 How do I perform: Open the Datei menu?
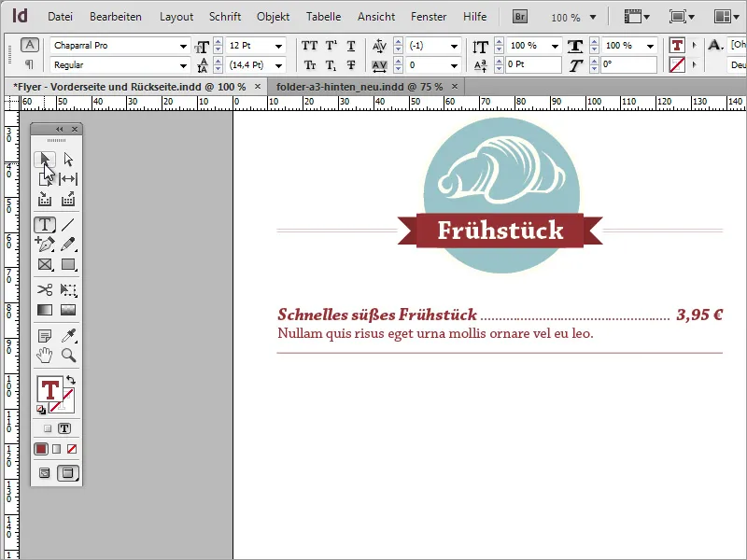point(60,17)
